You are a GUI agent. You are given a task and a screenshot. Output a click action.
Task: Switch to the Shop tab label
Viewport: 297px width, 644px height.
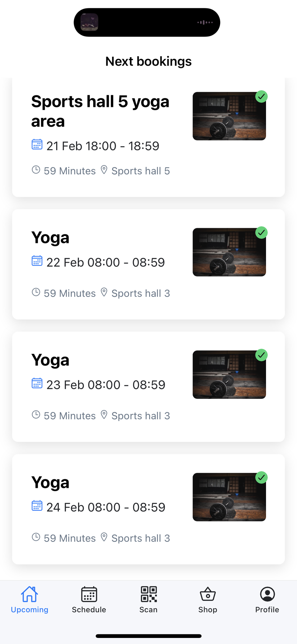point(208,610)
